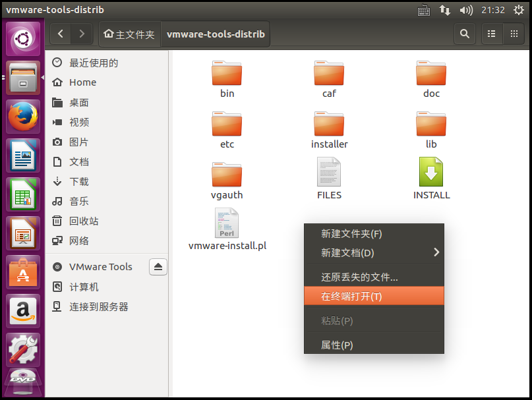Select the lib folder

pyautogui.click(x=431, y=130)
